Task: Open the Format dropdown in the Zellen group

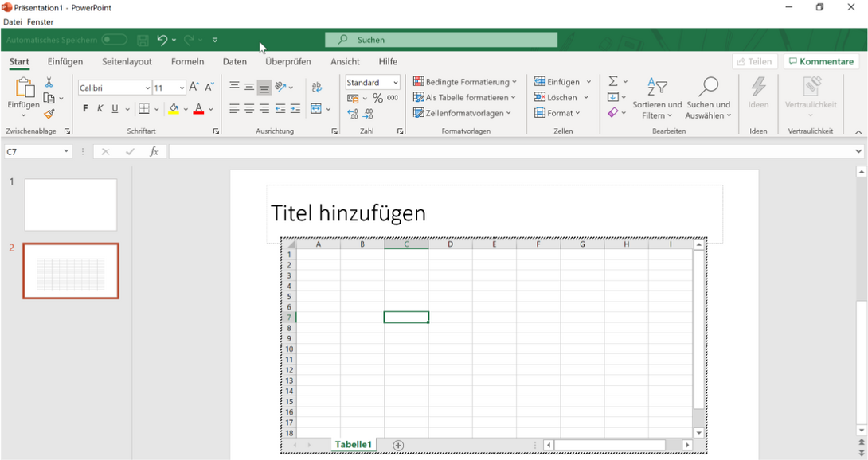Action: coord(559,112)
